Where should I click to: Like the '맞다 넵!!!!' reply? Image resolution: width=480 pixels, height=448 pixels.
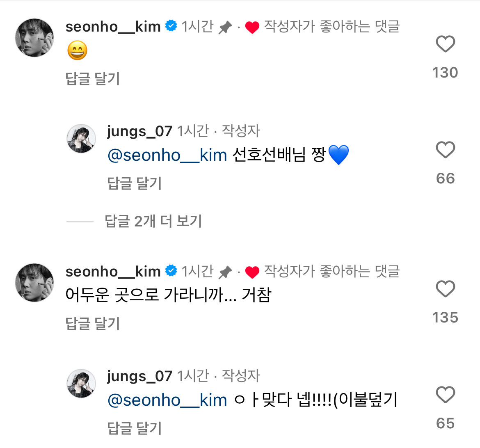pyautogui.click(x=445, y=395)
